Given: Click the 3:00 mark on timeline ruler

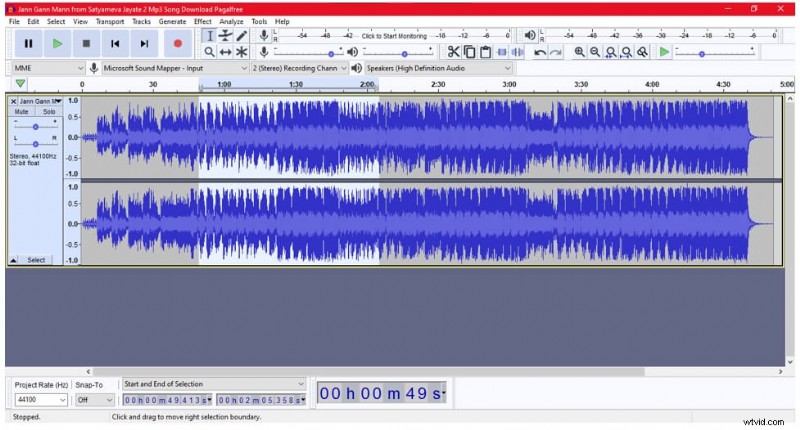Looking at the screenshot, I should 509,84.
